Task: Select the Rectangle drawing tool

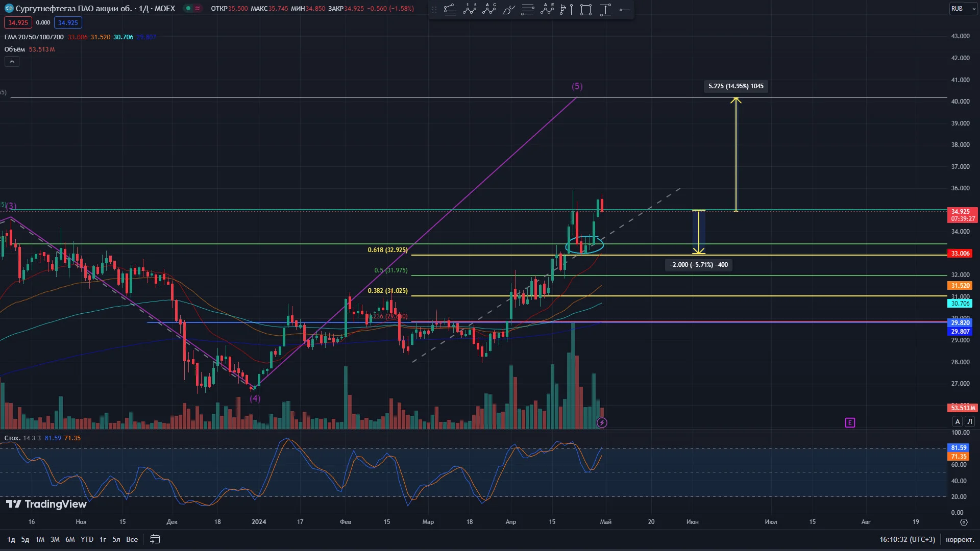Action: pos(586,10)
